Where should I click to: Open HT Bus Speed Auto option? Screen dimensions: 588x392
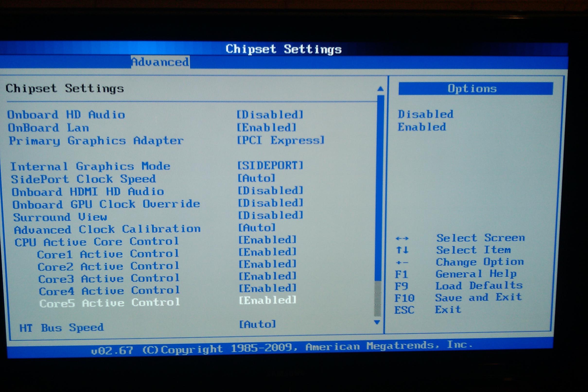pos(257,324)
